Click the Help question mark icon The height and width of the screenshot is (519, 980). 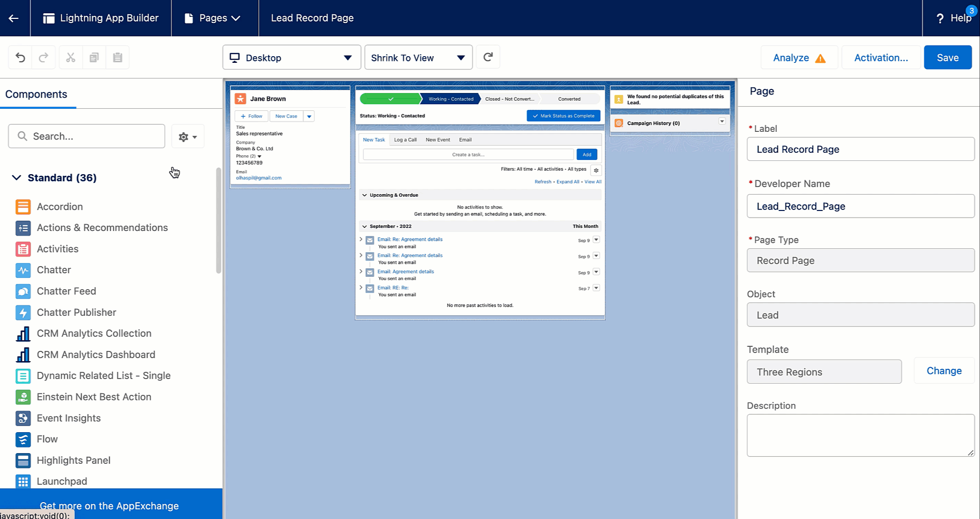[x=940, y=18]
